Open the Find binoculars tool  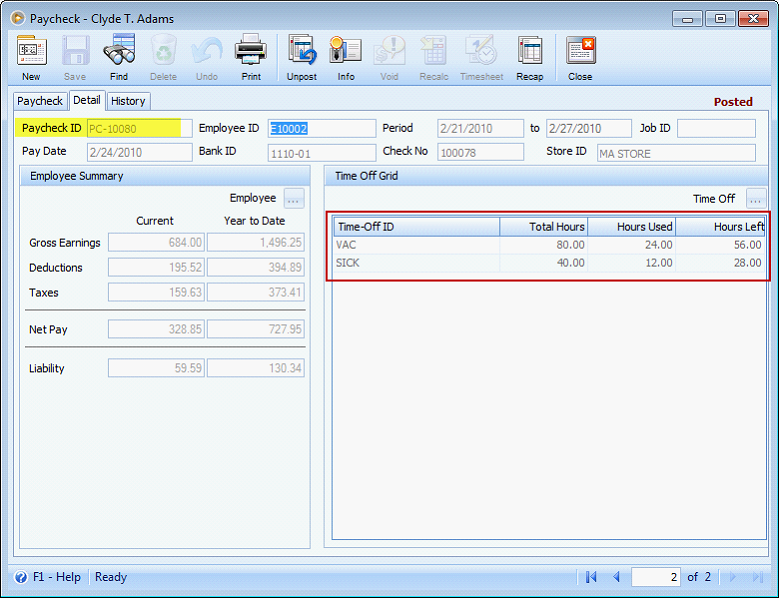pyautogui.click(x=119, y=57)
